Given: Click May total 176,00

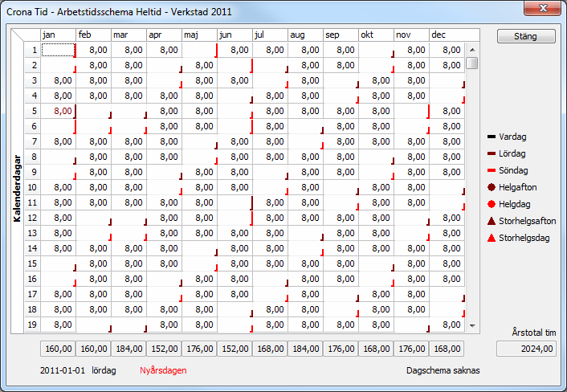Looking at the screenshot, I should coord(200,349).
